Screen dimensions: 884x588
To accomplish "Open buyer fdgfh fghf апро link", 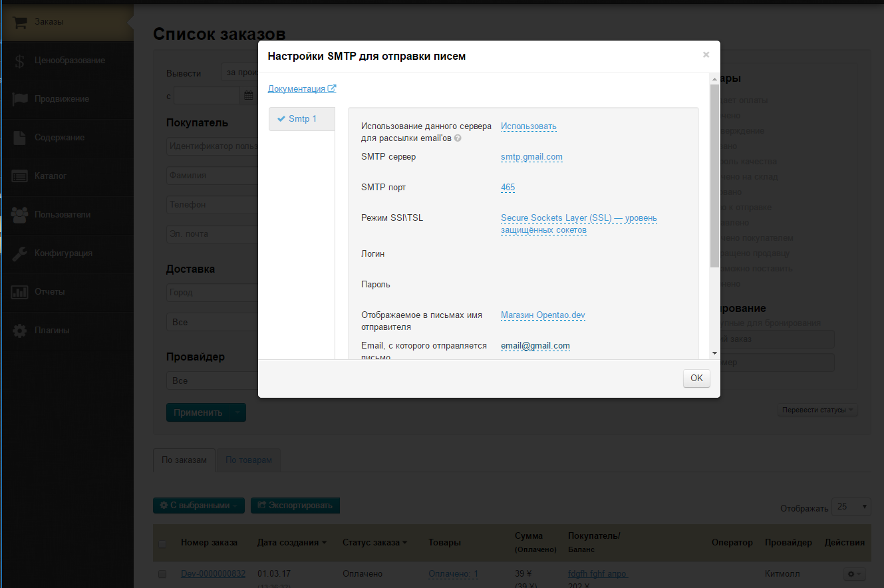I will pos(597,574).
